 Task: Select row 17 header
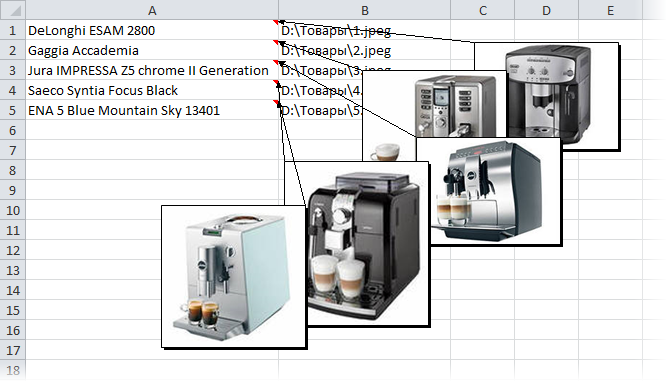pyautogui.click(x=13, y=350)
